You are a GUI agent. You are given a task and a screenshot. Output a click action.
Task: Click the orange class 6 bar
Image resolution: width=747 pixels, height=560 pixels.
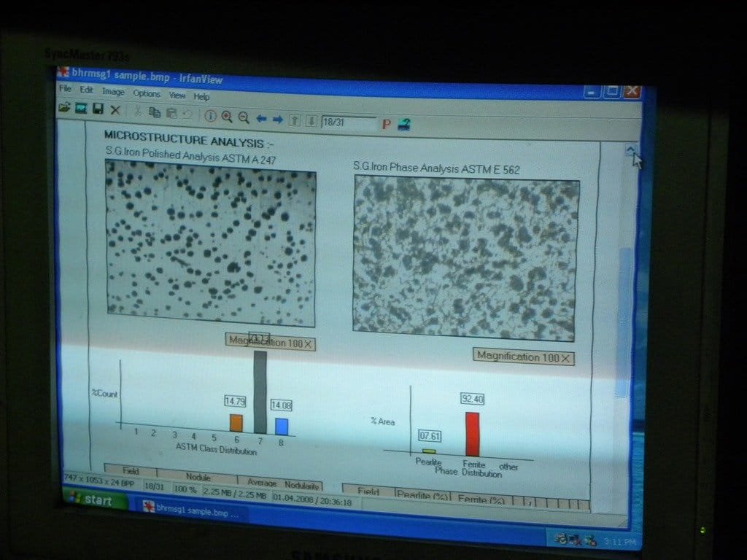tap(236, 423)
